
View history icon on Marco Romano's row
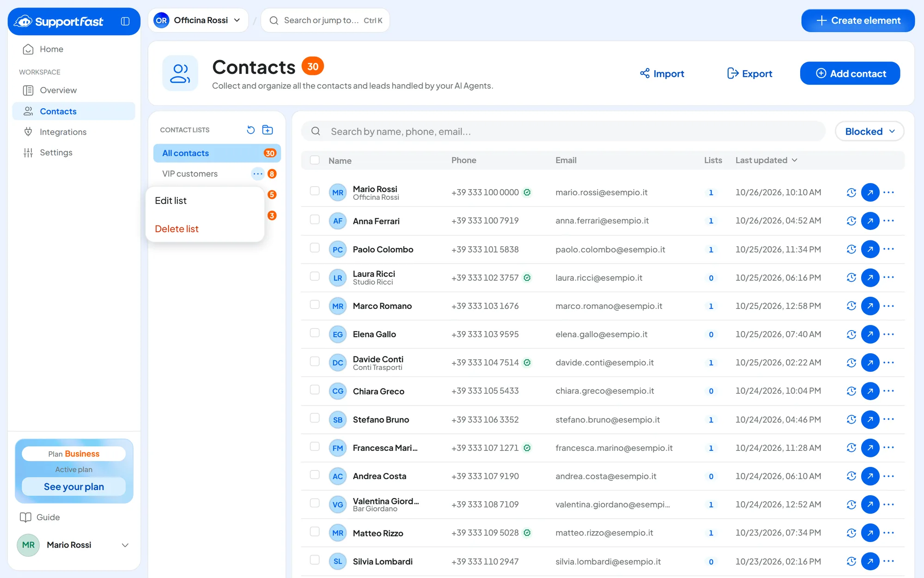click(x=851, y=306)
